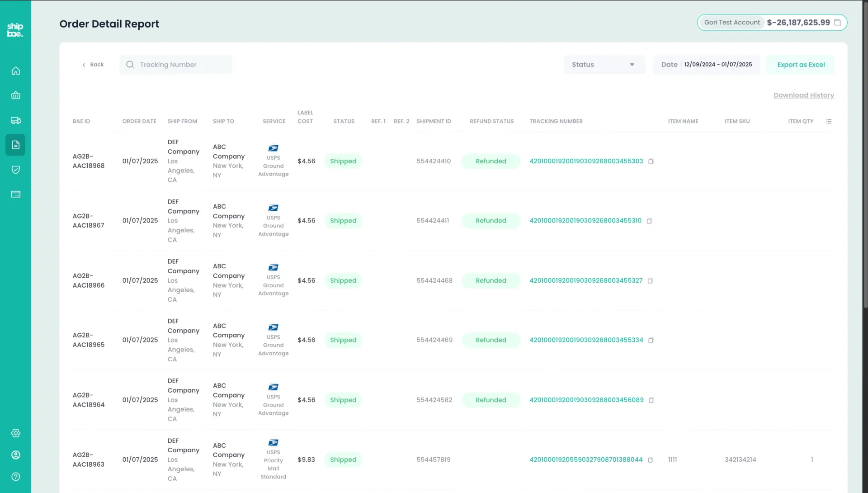Open tracking link 420100019200190309268003455310
This screenshot has width=868, height=493.
585,221
